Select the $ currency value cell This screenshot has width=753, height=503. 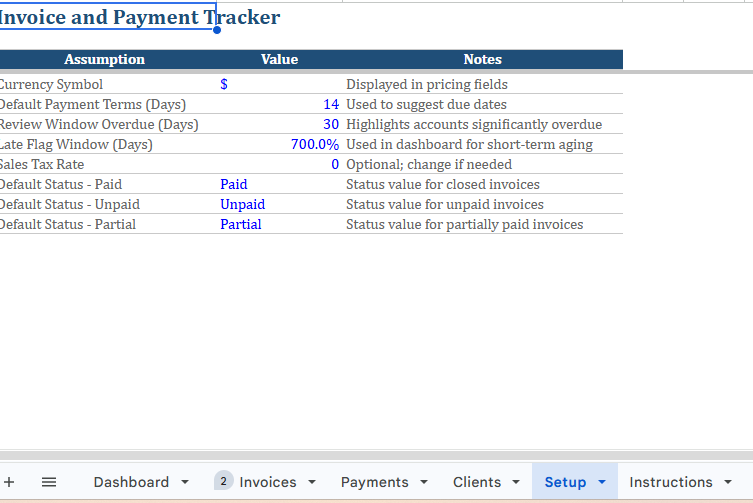point(279,84)
